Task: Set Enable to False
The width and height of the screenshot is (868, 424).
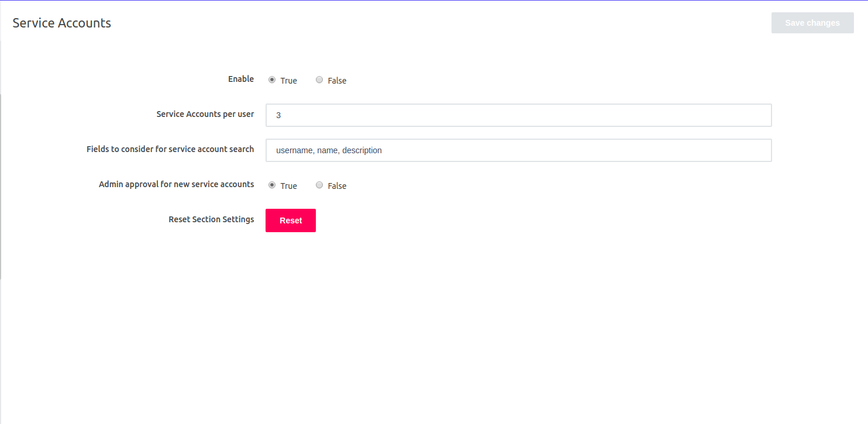Action: pyautogui.click(x=319, y=80)
